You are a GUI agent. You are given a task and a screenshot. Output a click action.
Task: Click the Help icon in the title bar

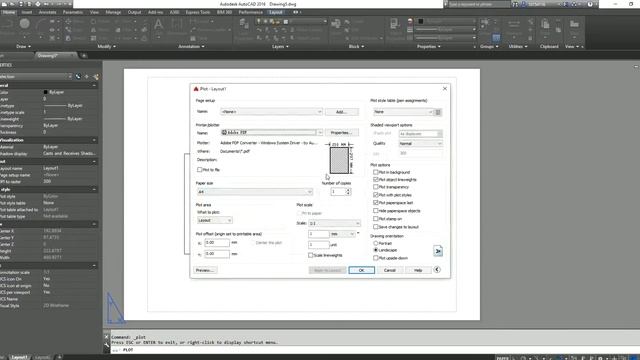[x=590, y=4]
